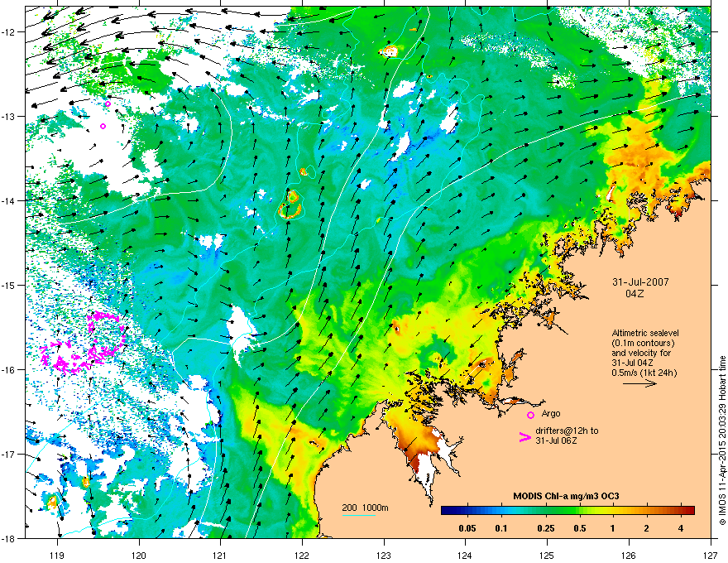Viewport: 728px width, 563px height.
Task: Click the date label 31-Jul-2007
Action: 640,282
